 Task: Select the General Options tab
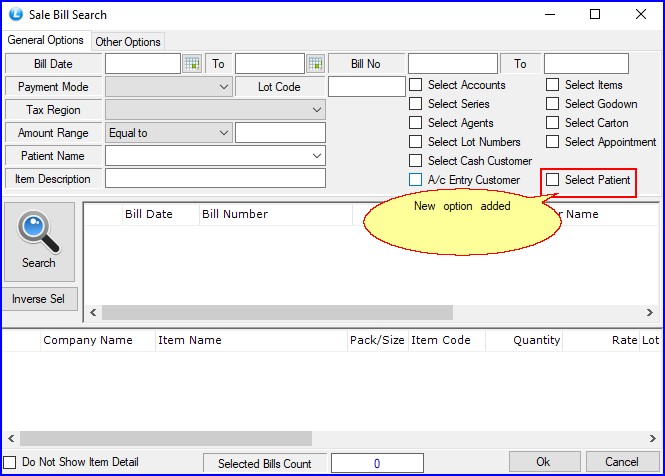point(46,40)
